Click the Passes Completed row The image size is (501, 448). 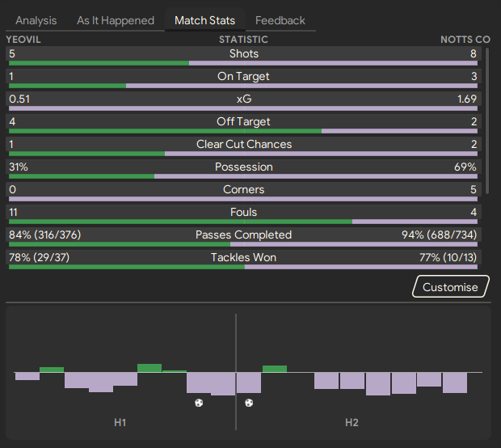point(243,235)
